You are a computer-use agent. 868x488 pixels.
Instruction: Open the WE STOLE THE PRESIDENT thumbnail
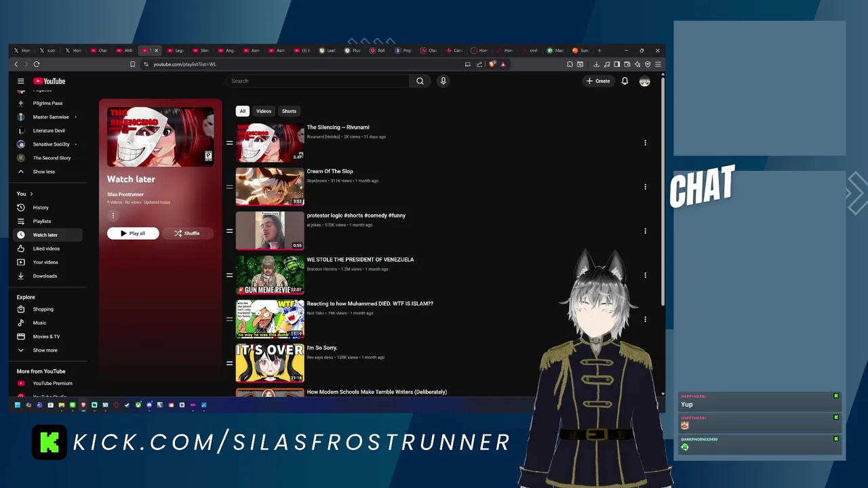[x=270, y=275]
